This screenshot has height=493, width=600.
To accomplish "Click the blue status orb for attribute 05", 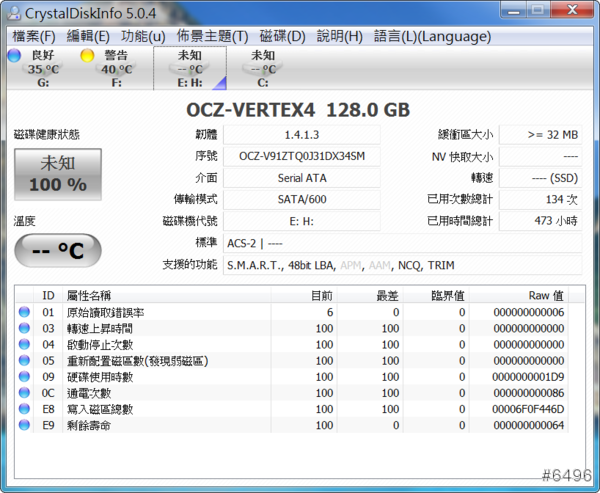I will [x=25, y=361].
